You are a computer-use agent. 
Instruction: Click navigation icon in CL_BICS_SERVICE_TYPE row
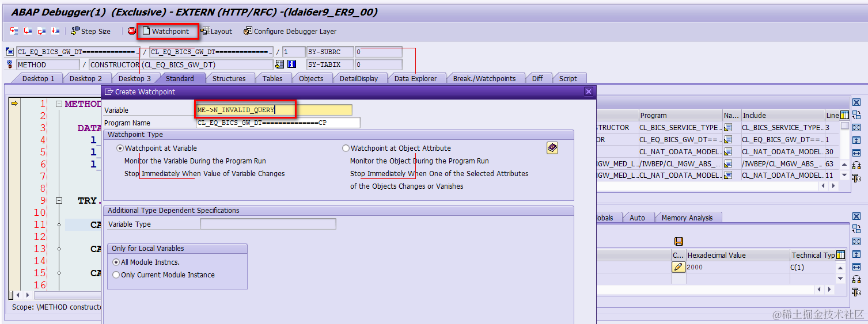[x=728, y=128]
